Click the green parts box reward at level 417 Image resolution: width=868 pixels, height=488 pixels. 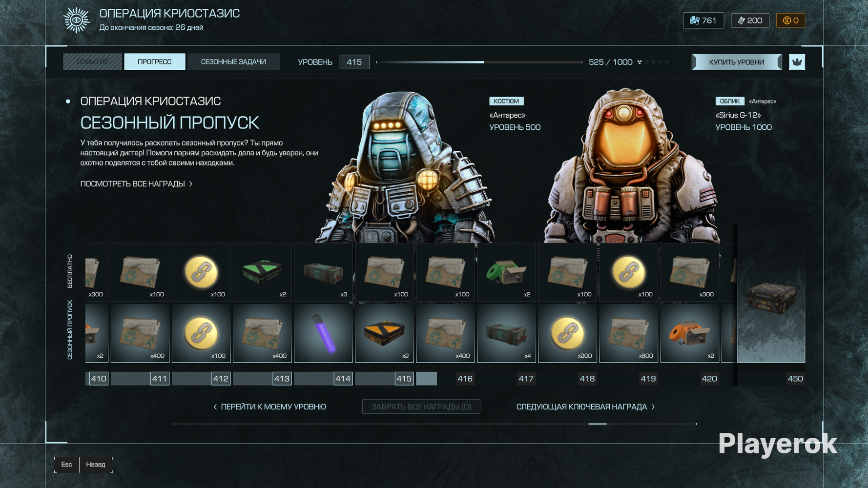pyautogui.click(x=506, y=272)
